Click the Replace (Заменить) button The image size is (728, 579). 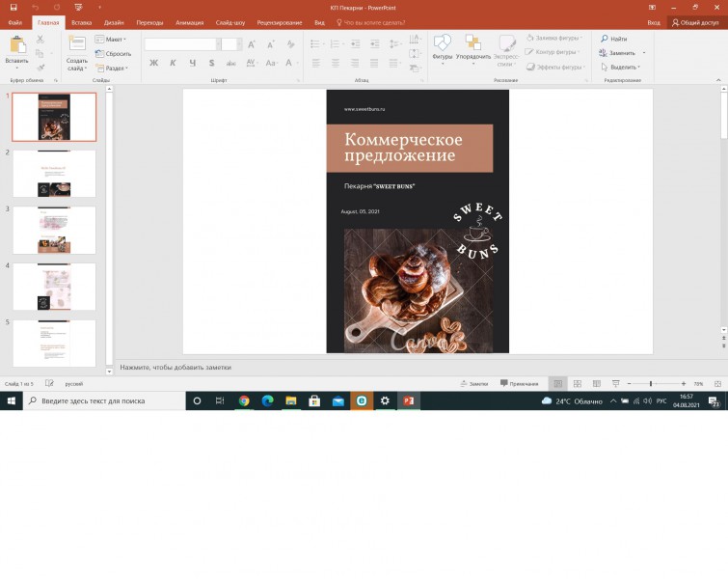617,52
